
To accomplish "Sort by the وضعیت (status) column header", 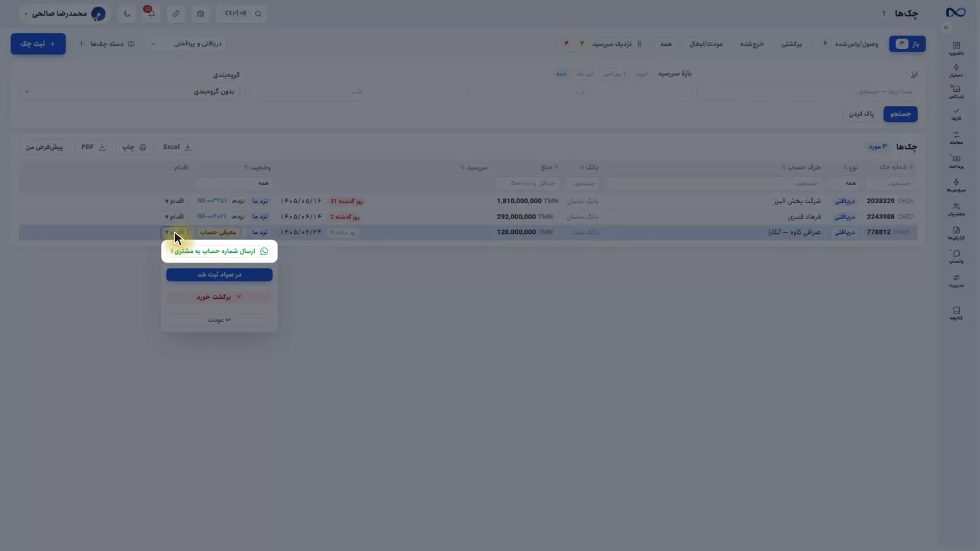I will coord(257,167).
